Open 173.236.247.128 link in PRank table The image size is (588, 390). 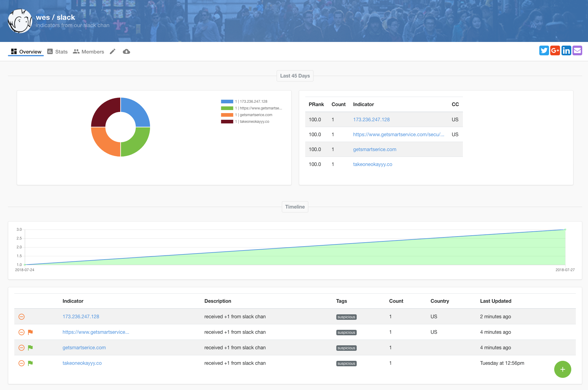[x=371, y=119]
